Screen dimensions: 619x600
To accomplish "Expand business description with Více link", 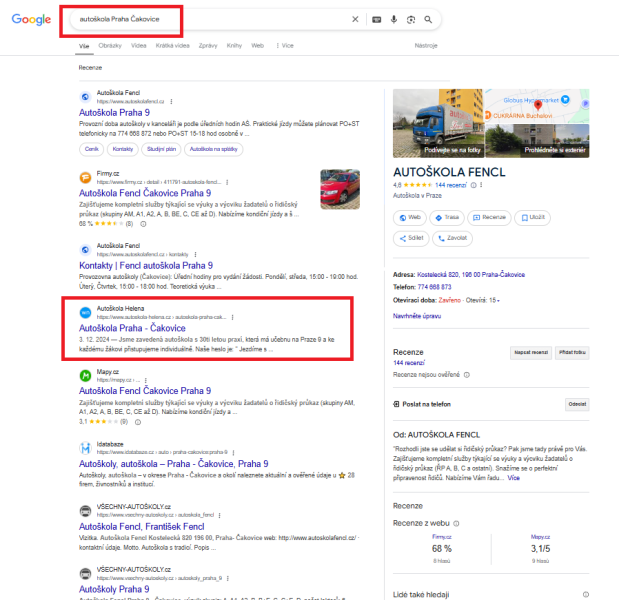I will [x=514, y=478].
